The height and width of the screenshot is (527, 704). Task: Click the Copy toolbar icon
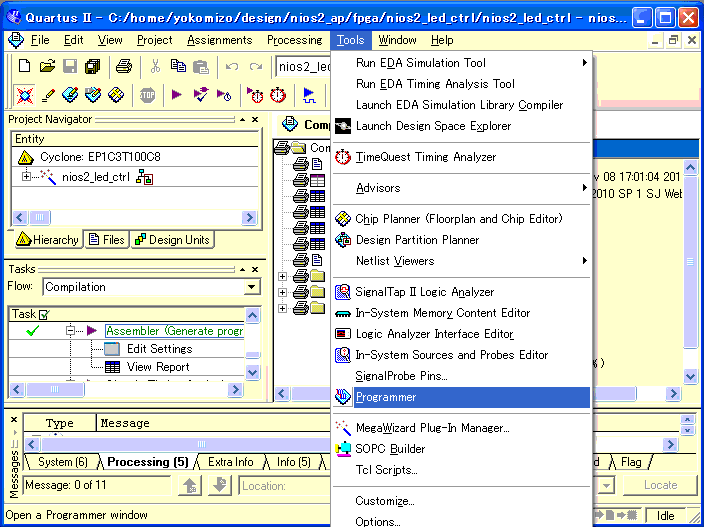[178, 66]
